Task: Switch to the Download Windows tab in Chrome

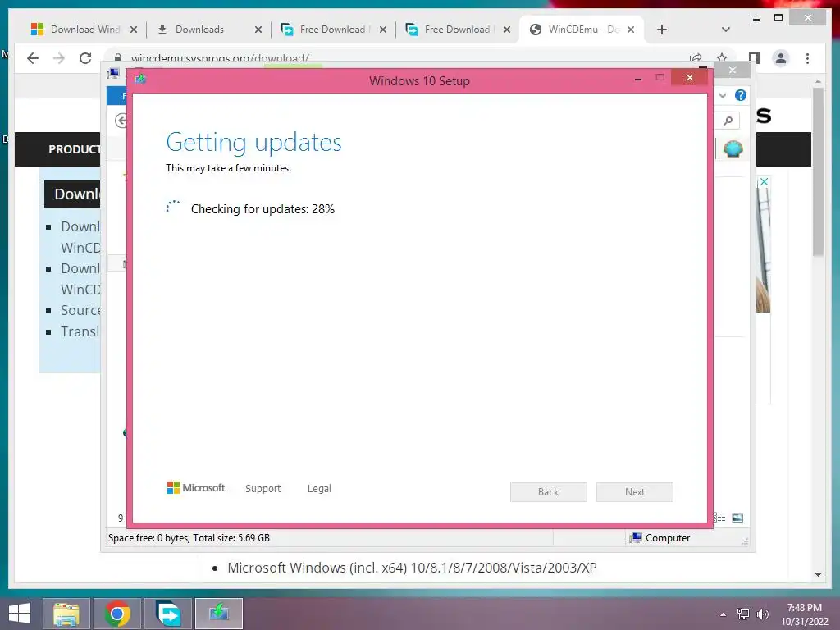Action: [x=84, y=30]
